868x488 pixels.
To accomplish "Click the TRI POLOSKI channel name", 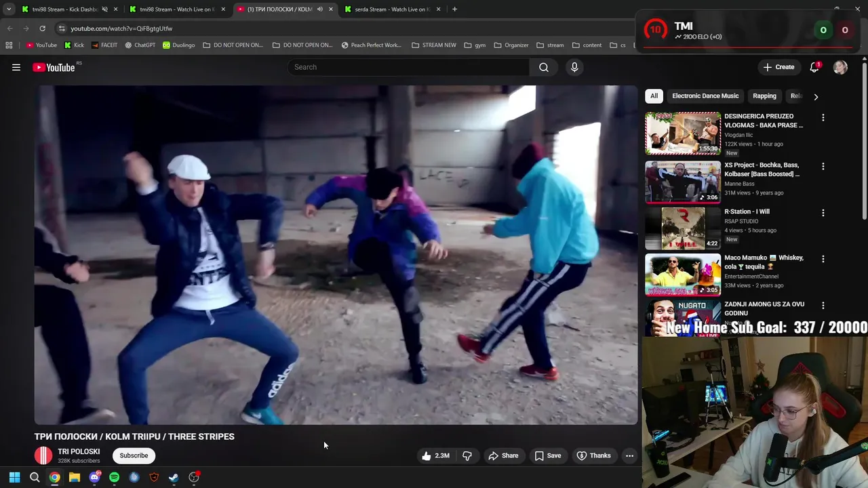I will point(79,451).
